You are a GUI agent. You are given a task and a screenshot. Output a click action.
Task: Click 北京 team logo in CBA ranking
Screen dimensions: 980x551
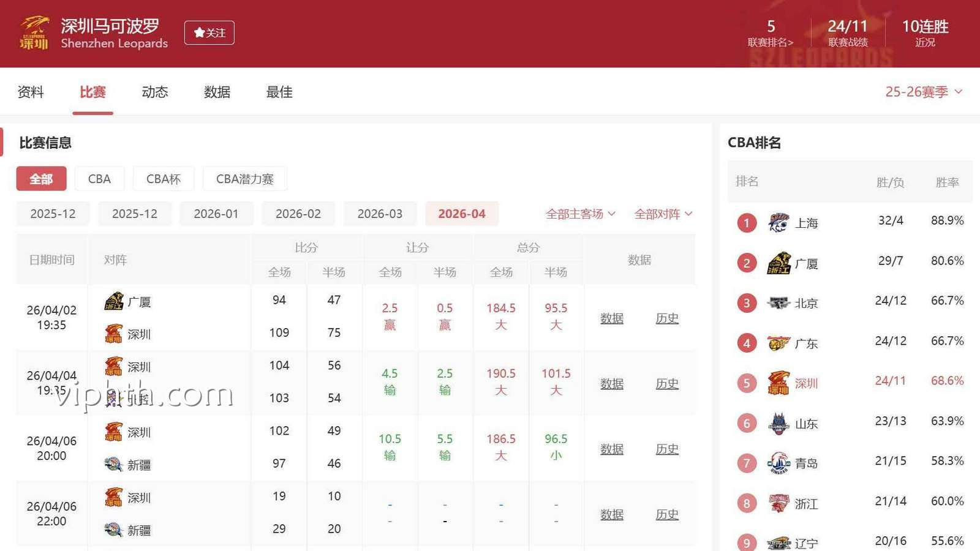[x=778, y=303]
